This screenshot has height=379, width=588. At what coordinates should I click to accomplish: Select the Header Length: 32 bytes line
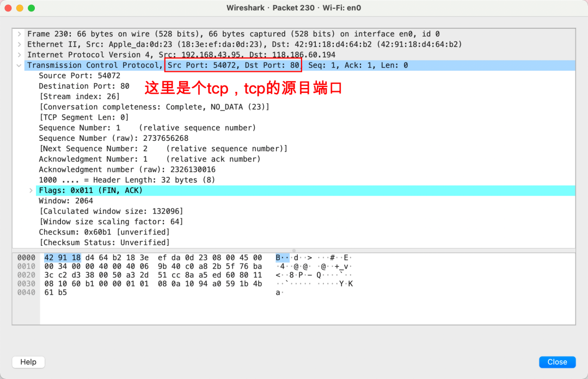click(127, 180)
